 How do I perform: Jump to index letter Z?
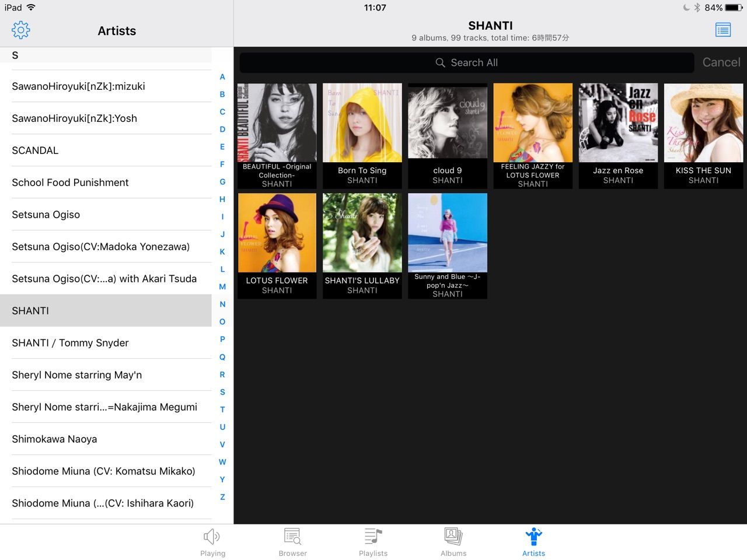[x=222, y=497]
